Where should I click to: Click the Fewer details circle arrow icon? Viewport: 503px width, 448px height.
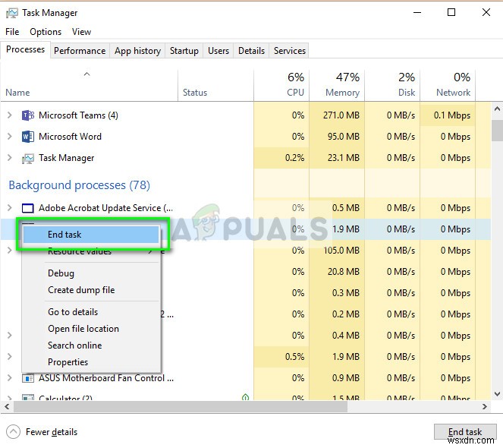(13, 432)
